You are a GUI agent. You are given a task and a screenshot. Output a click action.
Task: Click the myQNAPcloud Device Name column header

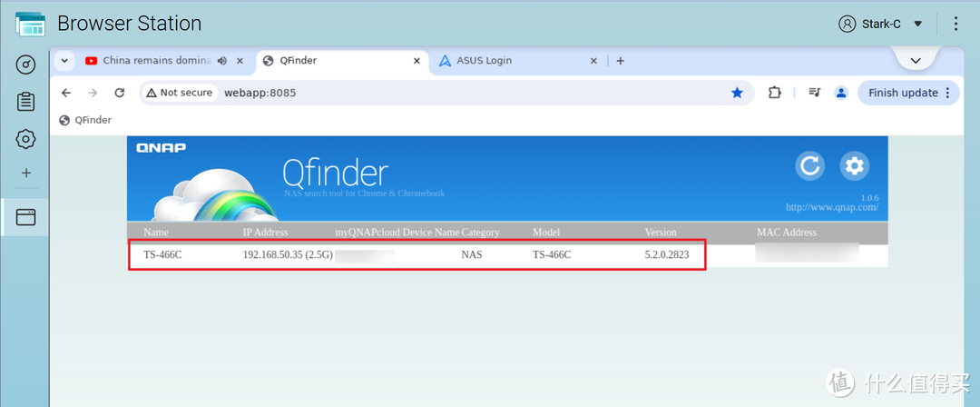pyautogui.click(x=397, y=233)
